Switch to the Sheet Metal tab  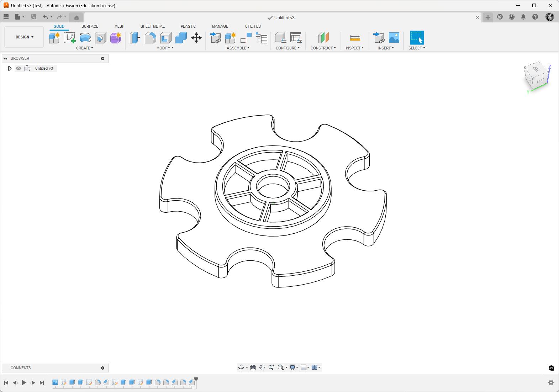153,26
